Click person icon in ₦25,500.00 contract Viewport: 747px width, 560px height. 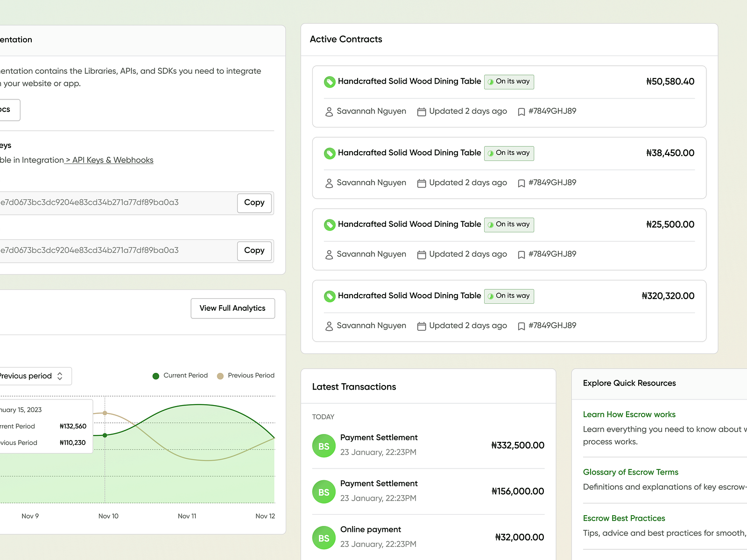click(x=329, y=254)
